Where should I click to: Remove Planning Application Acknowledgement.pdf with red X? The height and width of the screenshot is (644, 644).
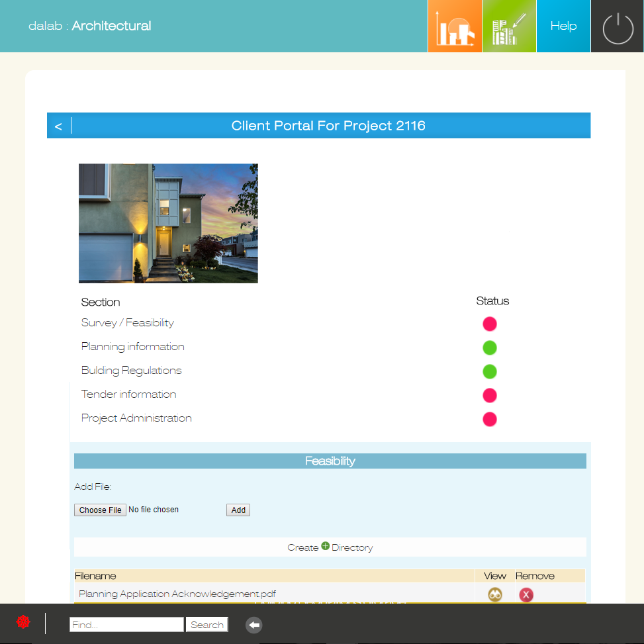[x=526, y=594]
